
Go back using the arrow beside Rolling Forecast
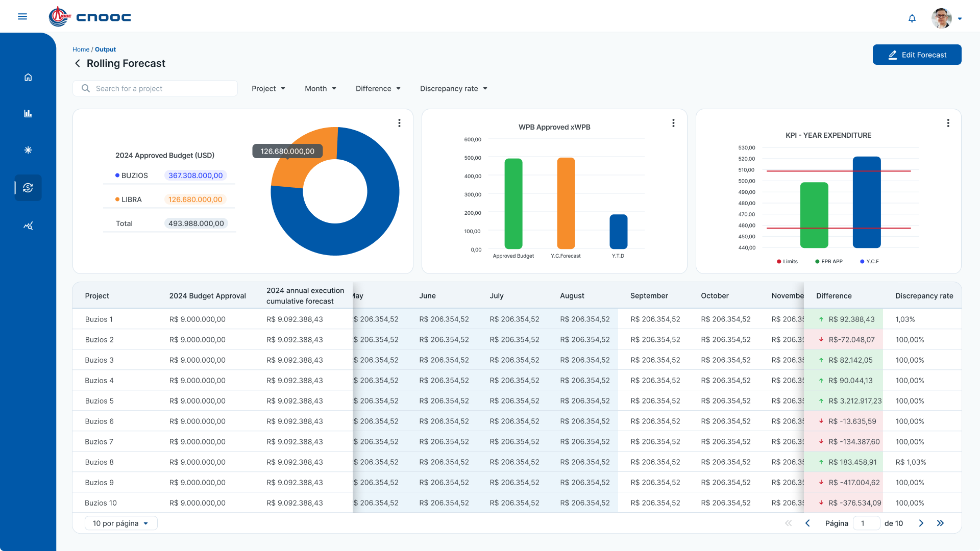point(78,63)
